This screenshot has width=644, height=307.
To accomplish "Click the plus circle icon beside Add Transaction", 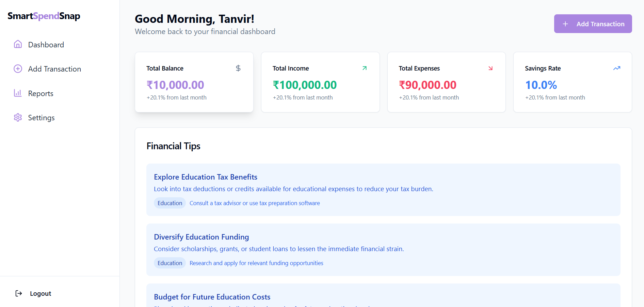I will pos(18,69).
